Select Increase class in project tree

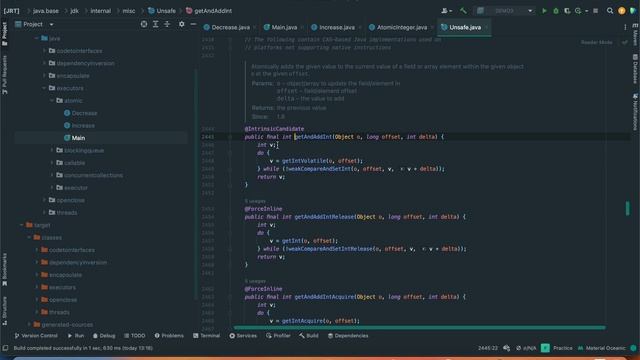click(x=83, y=126)
